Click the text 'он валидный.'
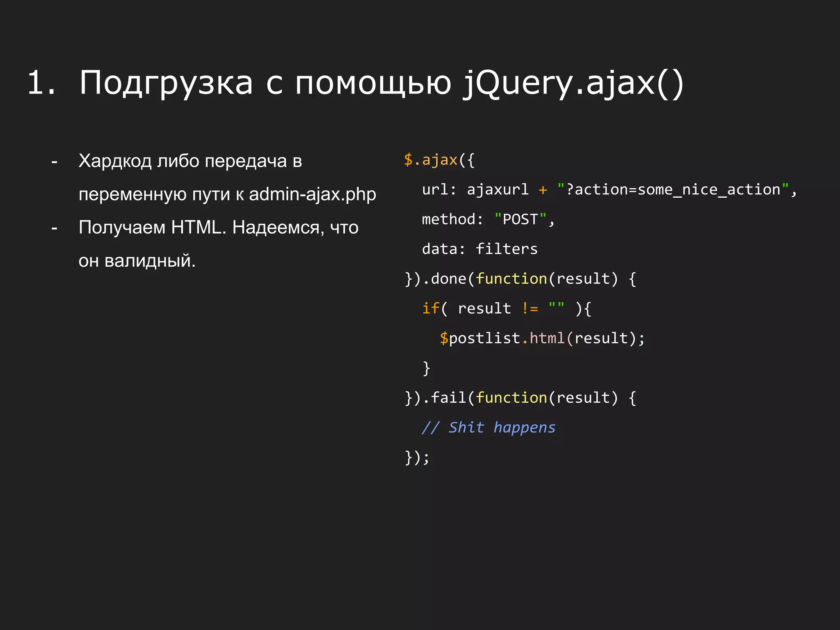Screen dimensions: 840x630 137,261
